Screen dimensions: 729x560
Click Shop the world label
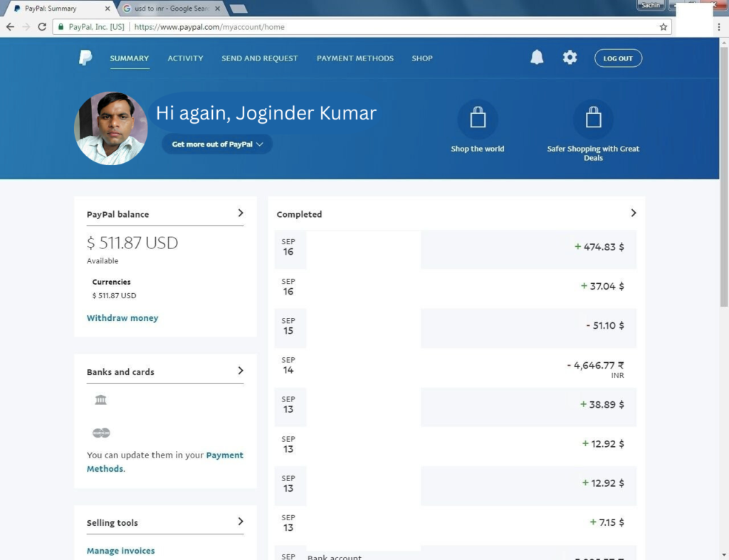[478, 149]
